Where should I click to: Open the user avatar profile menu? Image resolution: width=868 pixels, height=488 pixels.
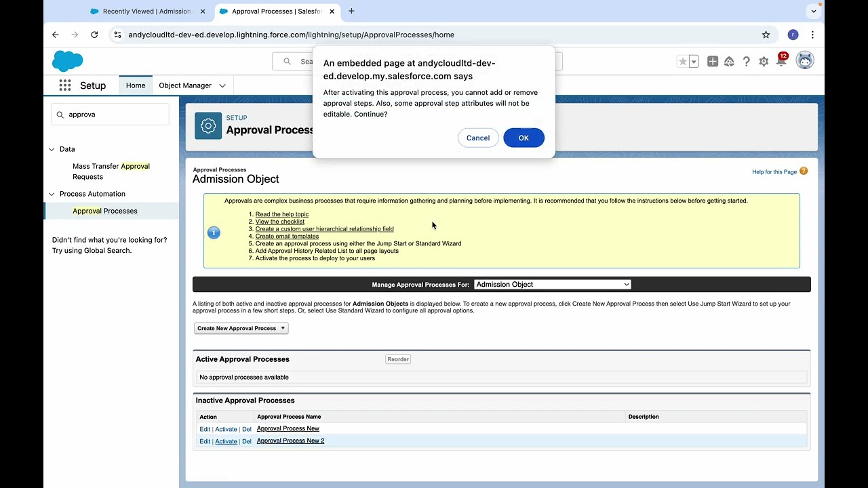coord(805,61)
